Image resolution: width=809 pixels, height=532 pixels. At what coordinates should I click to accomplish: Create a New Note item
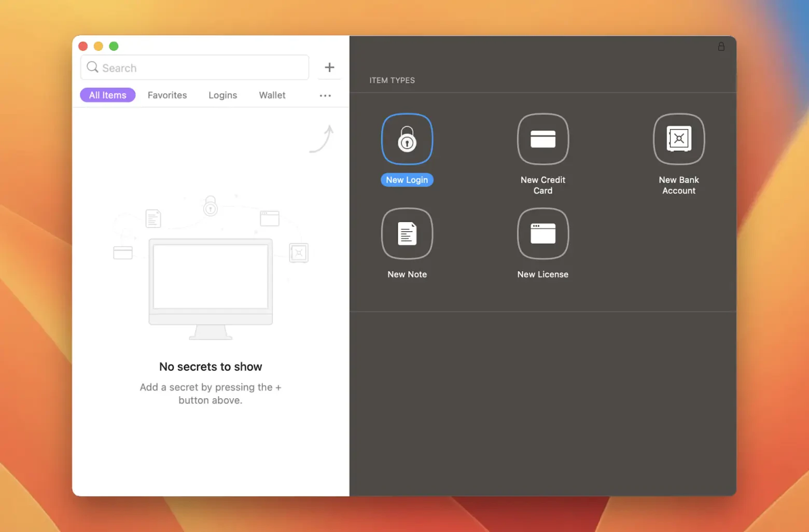point(407,233)
